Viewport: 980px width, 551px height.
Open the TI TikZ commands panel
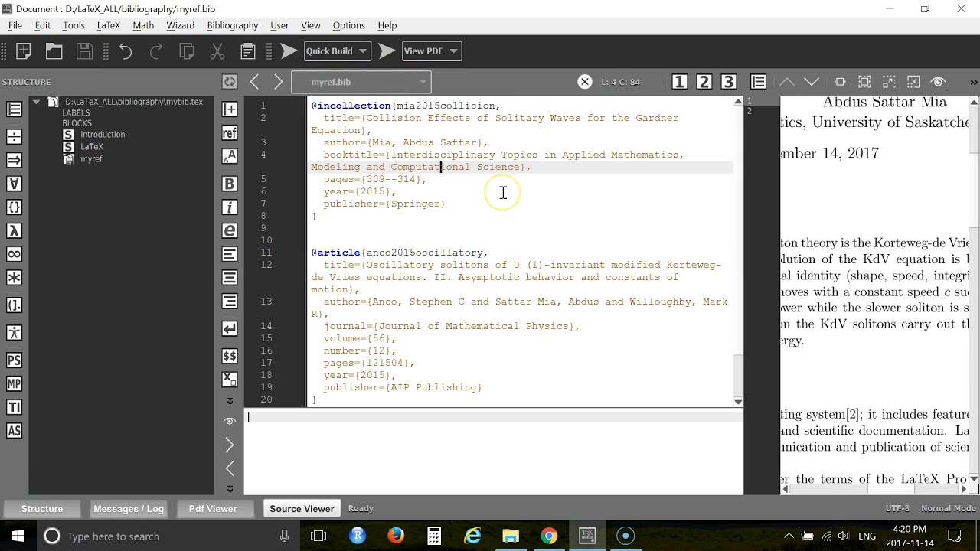pos(14,407)
